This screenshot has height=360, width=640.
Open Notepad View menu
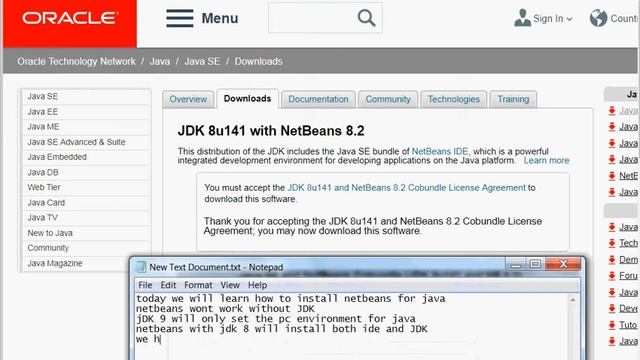click(x=230, y=285)
